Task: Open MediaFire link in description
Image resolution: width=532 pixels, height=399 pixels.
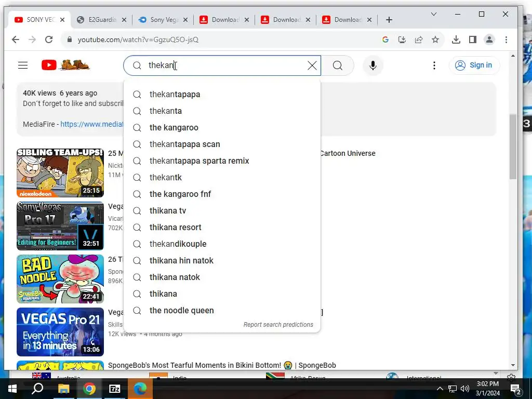Action: (x=91, y=124)
